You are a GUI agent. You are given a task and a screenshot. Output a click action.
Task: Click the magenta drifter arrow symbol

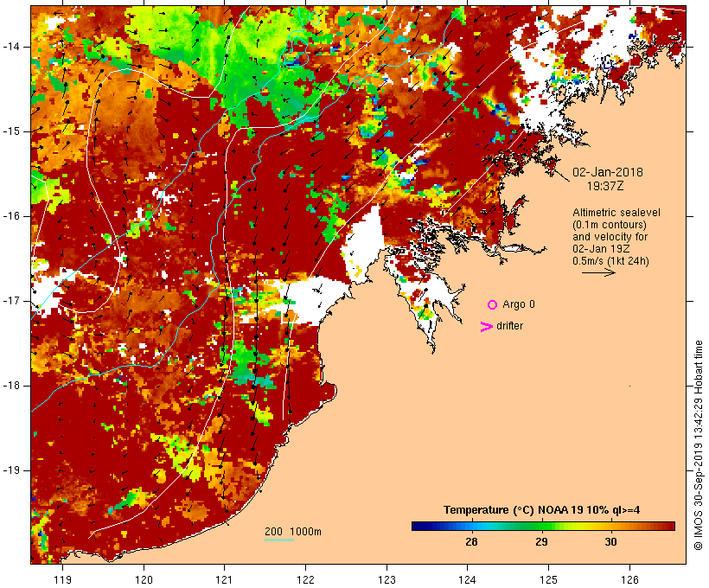coord(487,327)
